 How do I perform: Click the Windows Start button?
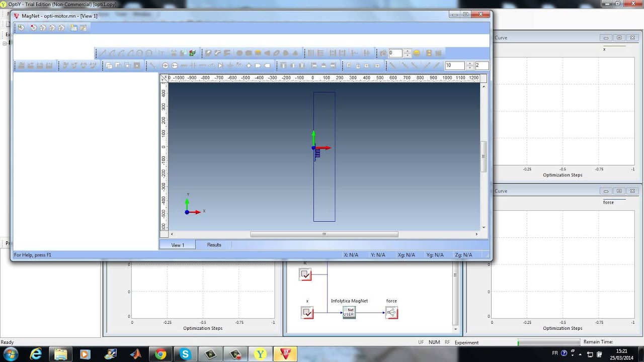tap(11, 354)
